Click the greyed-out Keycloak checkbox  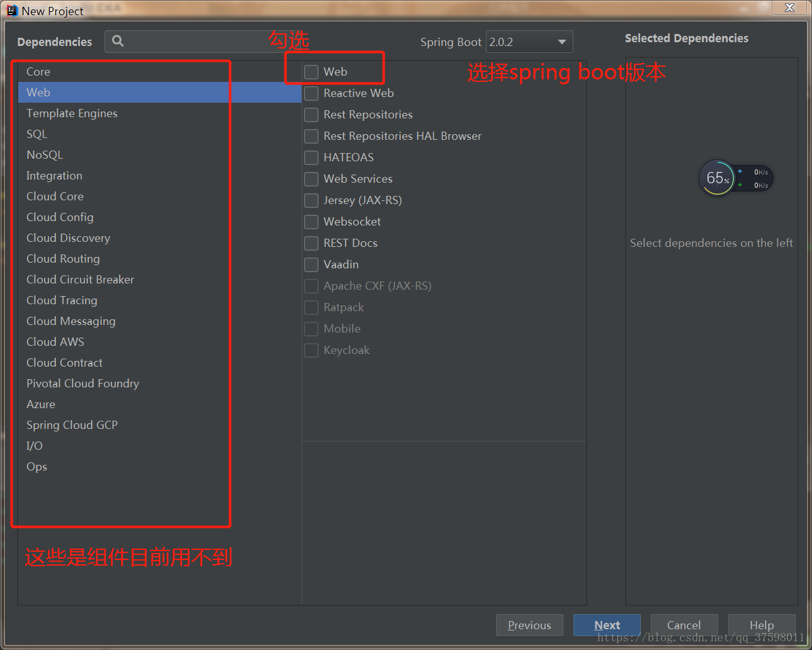coord(311,350)
